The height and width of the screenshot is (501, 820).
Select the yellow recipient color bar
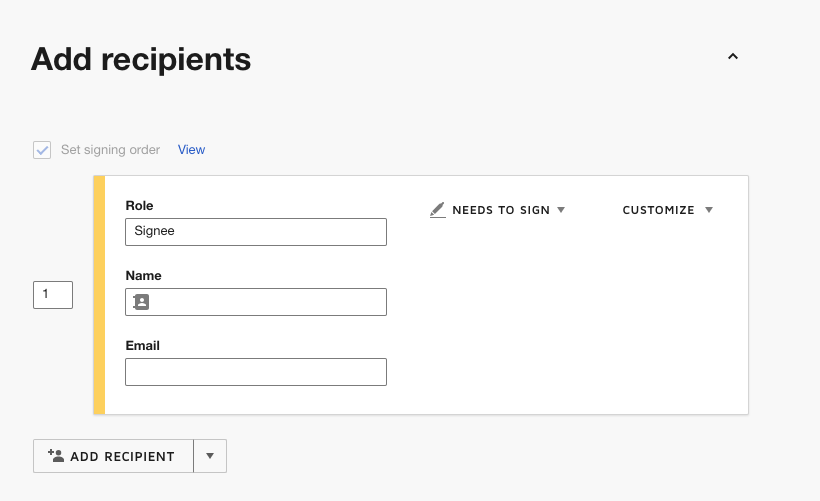(99, 295)
